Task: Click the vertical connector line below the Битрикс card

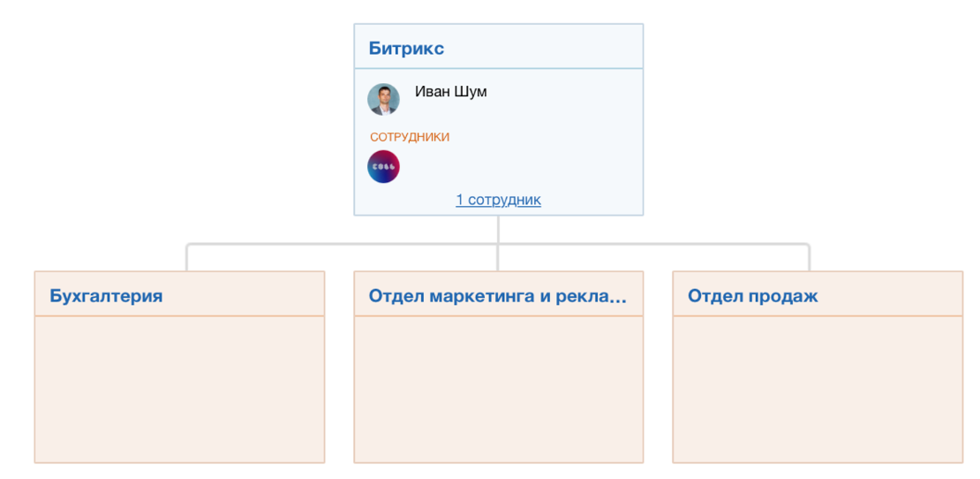Action: (x=498, y=229)
